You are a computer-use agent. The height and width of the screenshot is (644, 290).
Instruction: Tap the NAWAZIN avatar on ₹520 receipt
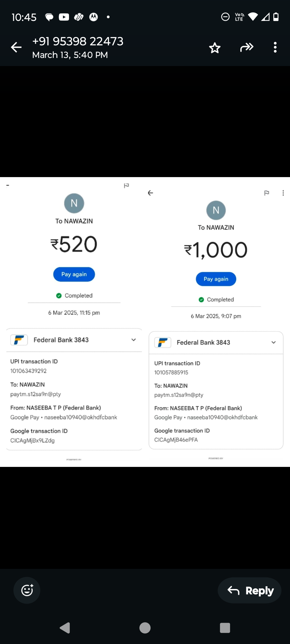coord(74,203)
